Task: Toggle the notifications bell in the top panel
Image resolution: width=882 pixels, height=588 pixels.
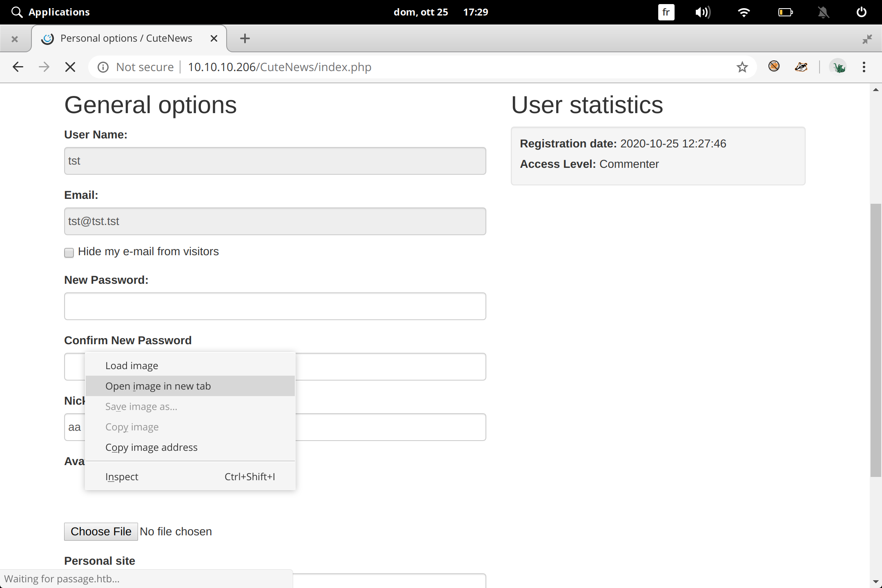Action: click(823, 12)
